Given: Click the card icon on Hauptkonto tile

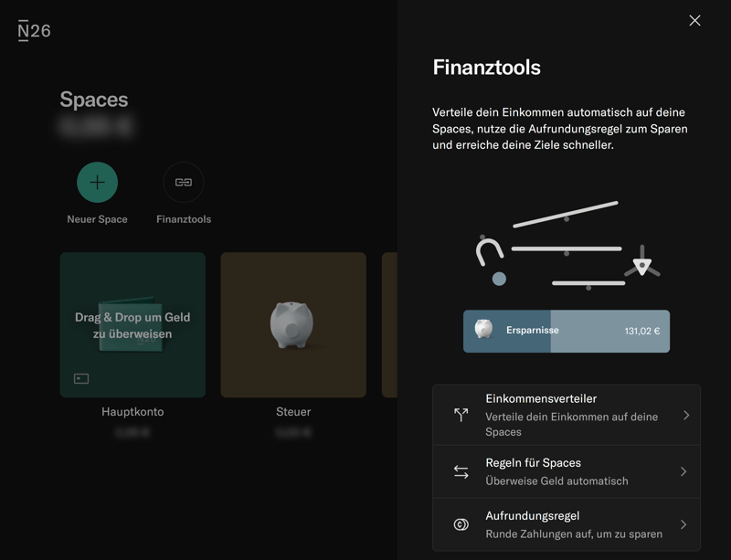Looking at the screenshot, I should click(81, 378).
